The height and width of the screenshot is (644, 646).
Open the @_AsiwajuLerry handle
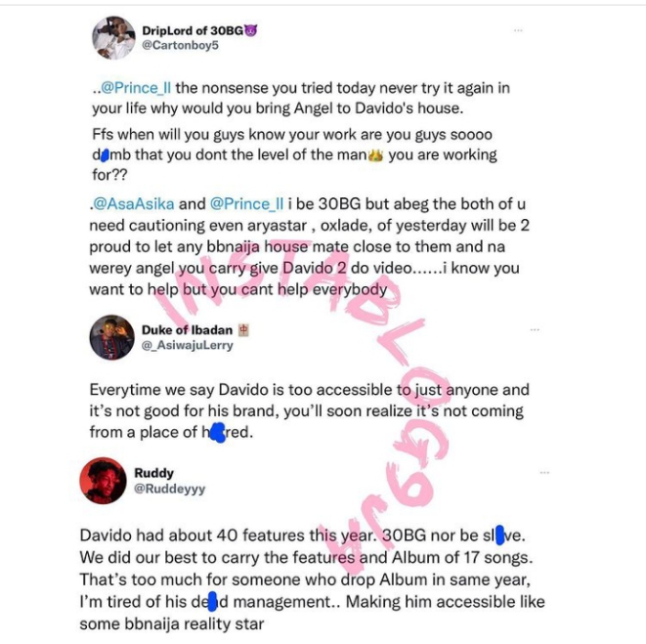[188, 345]
